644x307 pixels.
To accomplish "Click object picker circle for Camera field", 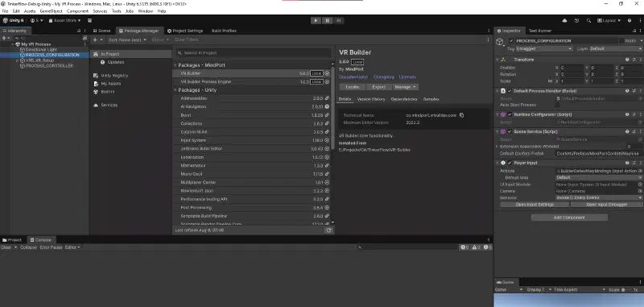I will click(x=640, y=191).
